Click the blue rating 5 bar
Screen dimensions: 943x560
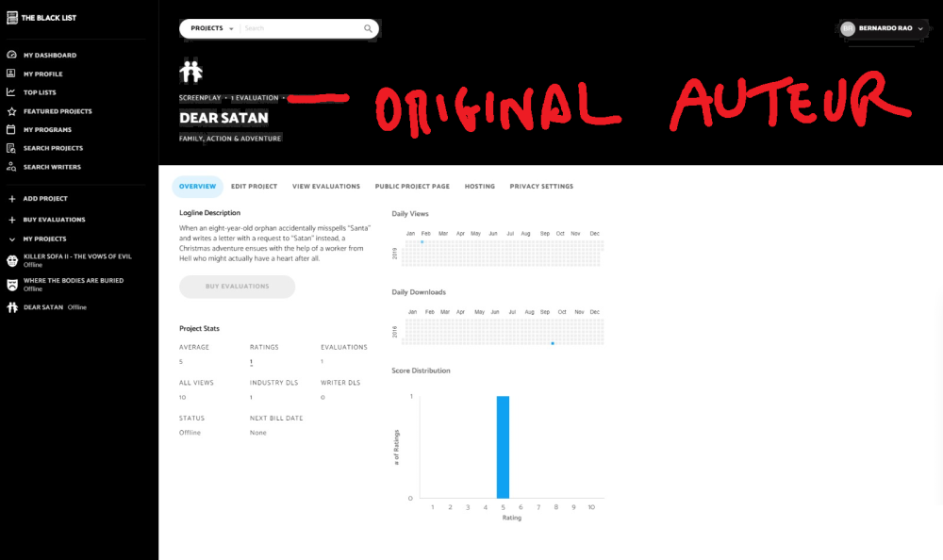[x=503, y=447]
